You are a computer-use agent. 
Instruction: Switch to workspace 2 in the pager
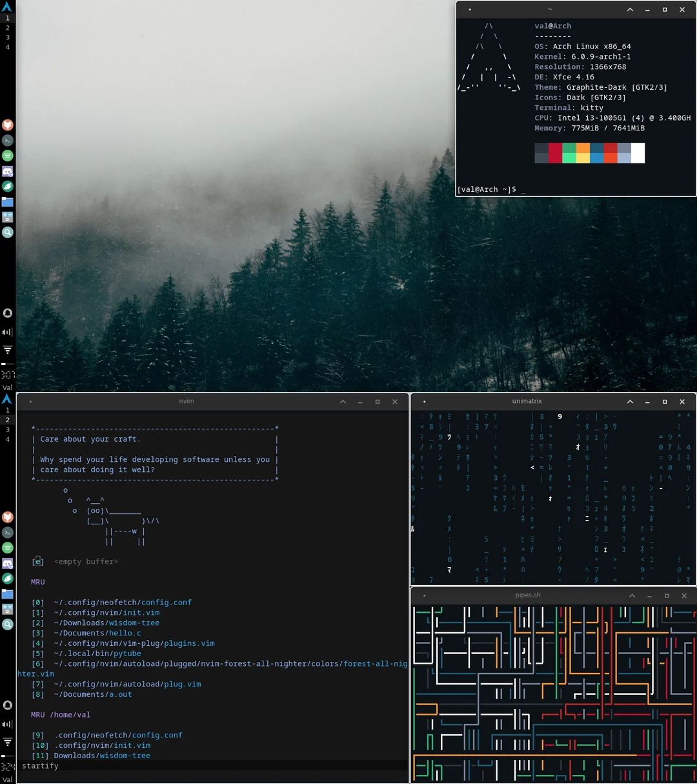(x=7, y=28)
